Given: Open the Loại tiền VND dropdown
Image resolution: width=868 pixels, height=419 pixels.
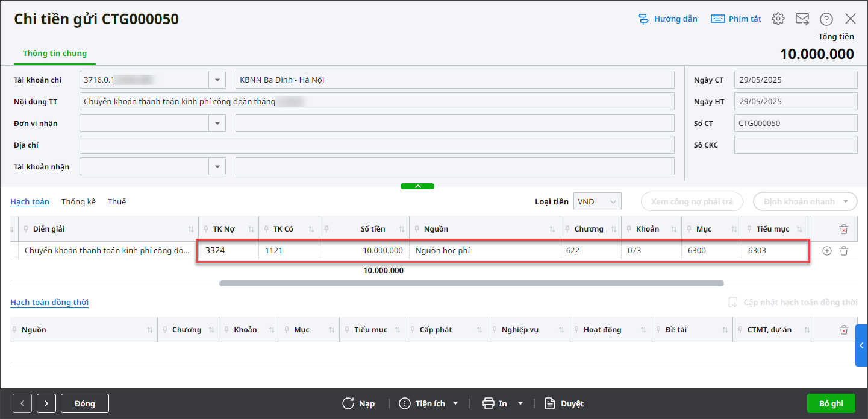Looking at the screenshot, I should point(597,201).
